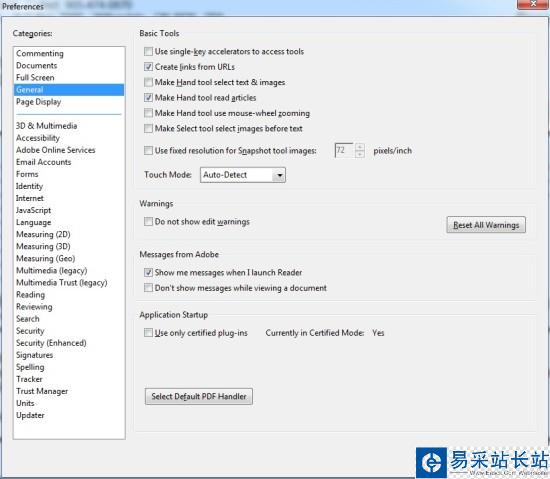Select the Internet category
Screen dimensions: 550x479
click(69, 198)
